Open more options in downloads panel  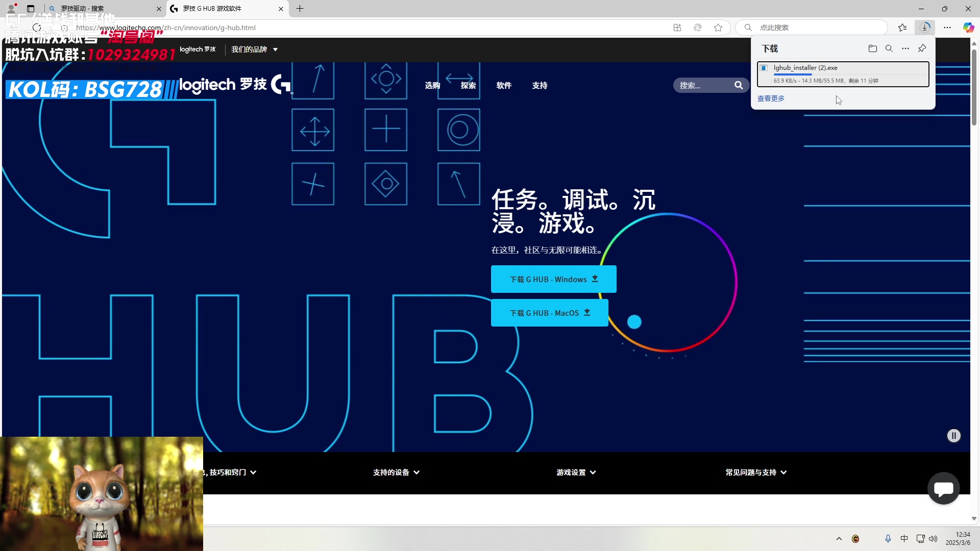pos(905,48)
